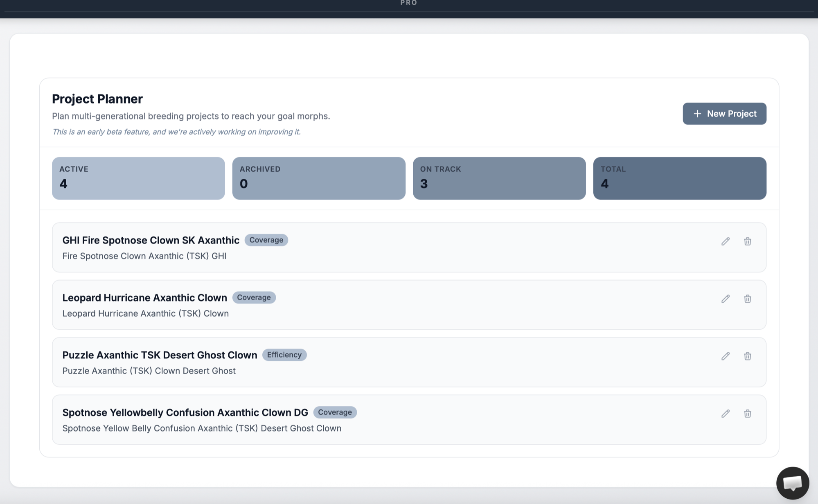Open the Leopard Hurricane Axanthic Clown project
The image size is (818, 504).
pos(144,298)
